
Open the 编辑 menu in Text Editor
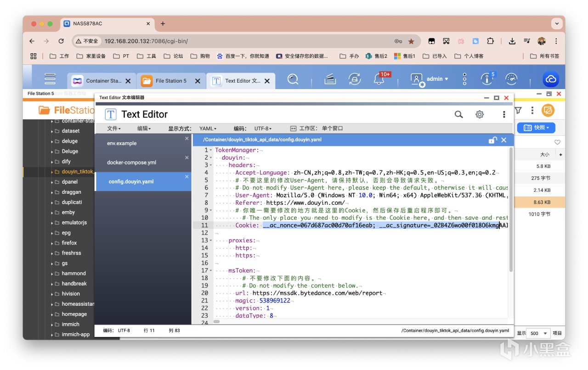point(144,129)
